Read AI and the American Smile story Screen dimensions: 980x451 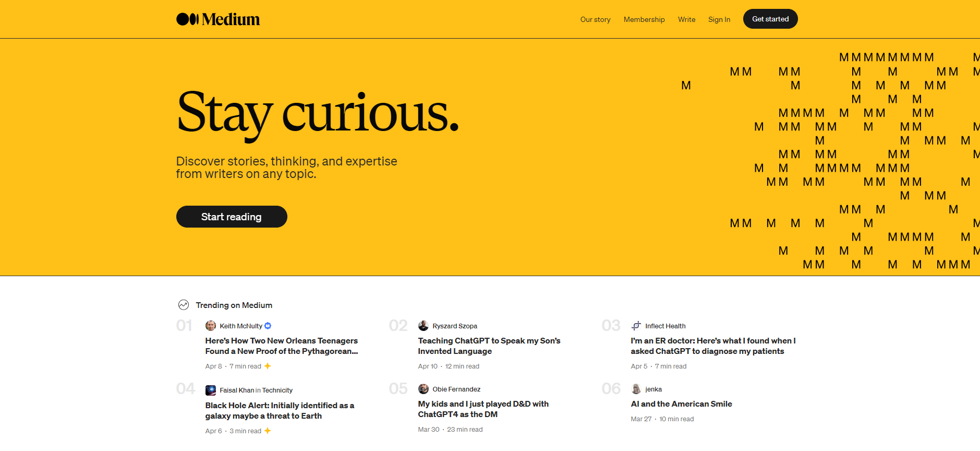(x=681, y=403)
